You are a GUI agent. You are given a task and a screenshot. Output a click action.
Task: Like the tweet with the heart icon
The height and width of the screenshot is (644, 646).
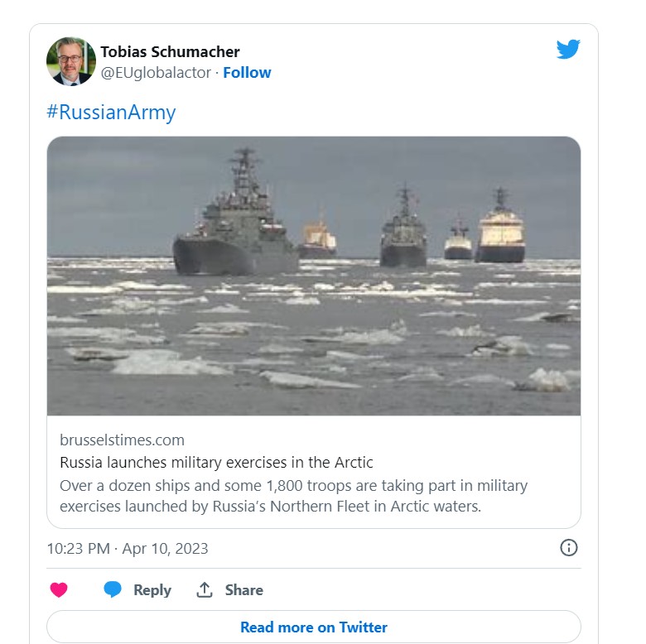tap(59, 590)
